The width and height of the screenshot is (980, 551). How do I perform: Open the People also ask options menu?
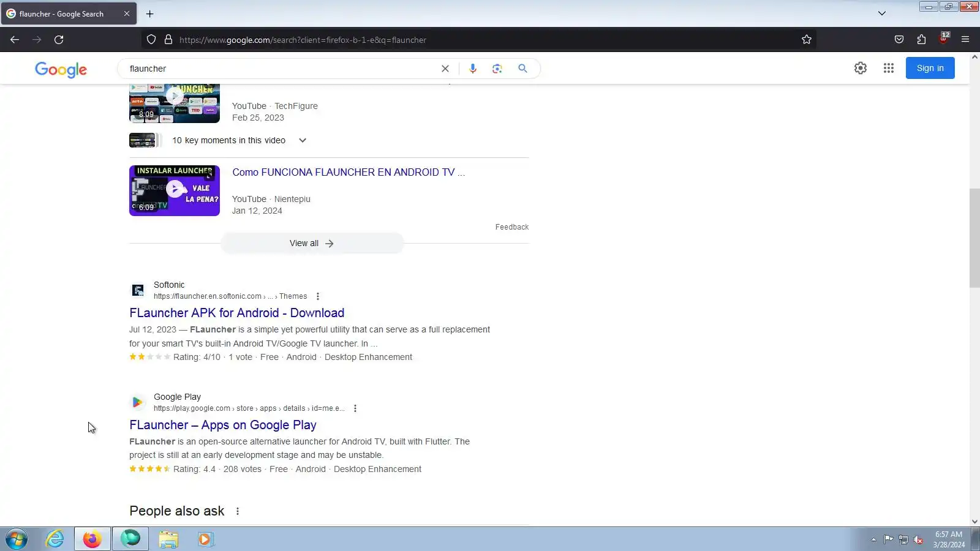(x=238, y=511)
